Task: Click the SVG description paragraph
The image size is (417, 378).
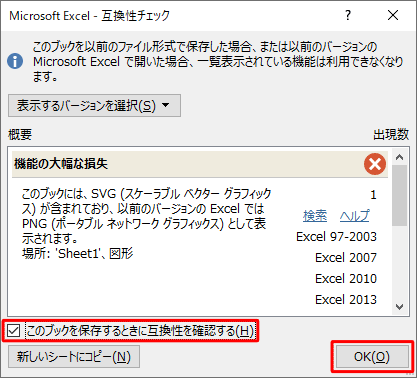Action: [147, 216]
